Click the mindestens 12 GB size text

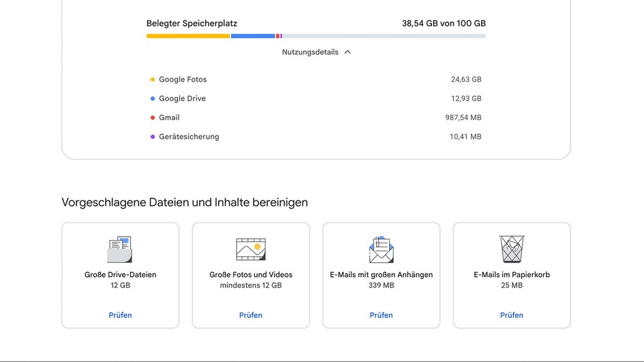(x=251, y=286)
